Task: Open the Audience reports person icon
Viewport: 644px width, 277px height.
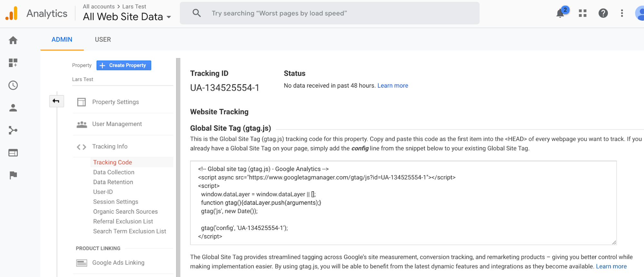Action: (13, 108)
